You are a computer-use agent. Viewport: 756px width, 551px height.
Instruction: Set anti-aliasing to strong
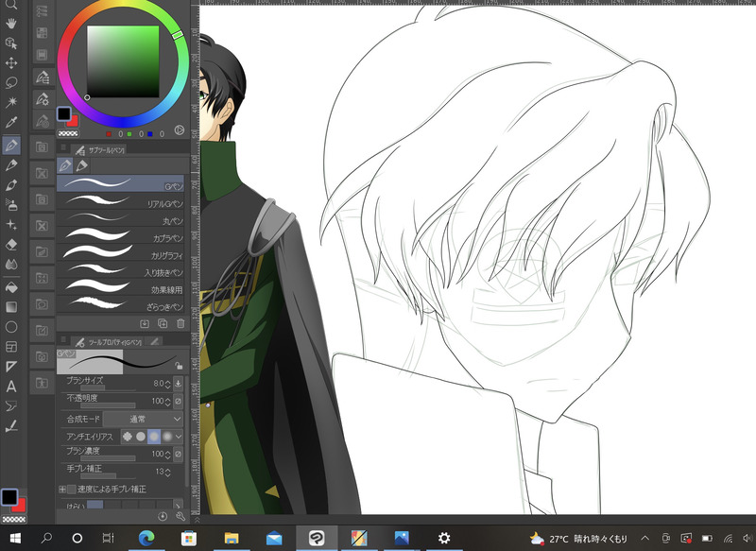coord(167,437)
